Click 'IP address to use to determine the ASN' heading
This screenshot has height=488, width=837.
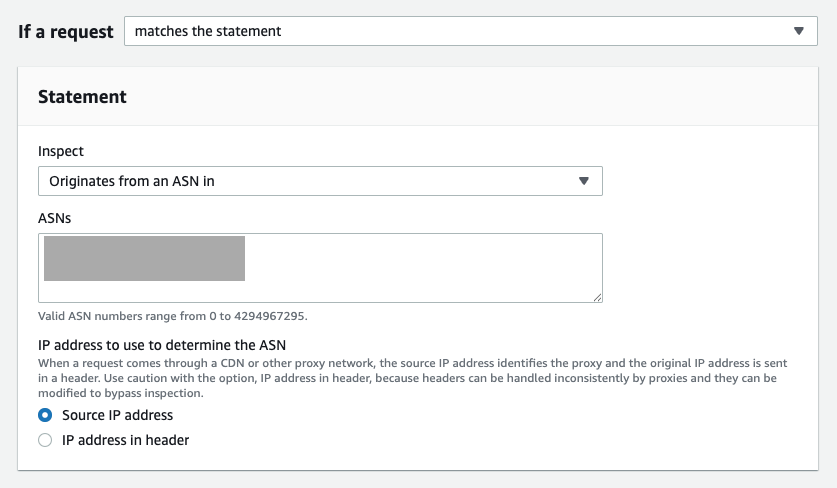click(x=162, y=345)
